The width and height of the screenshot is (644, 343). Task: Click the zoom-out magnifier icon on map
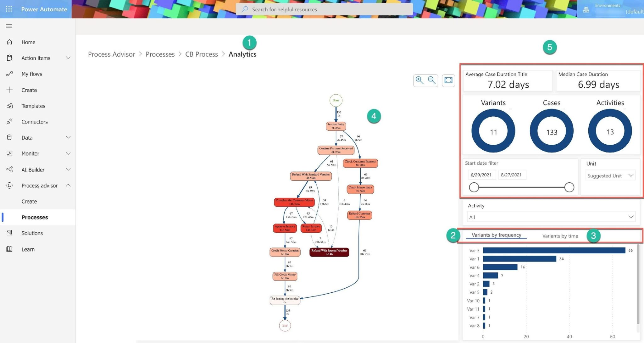coord(431,80)
